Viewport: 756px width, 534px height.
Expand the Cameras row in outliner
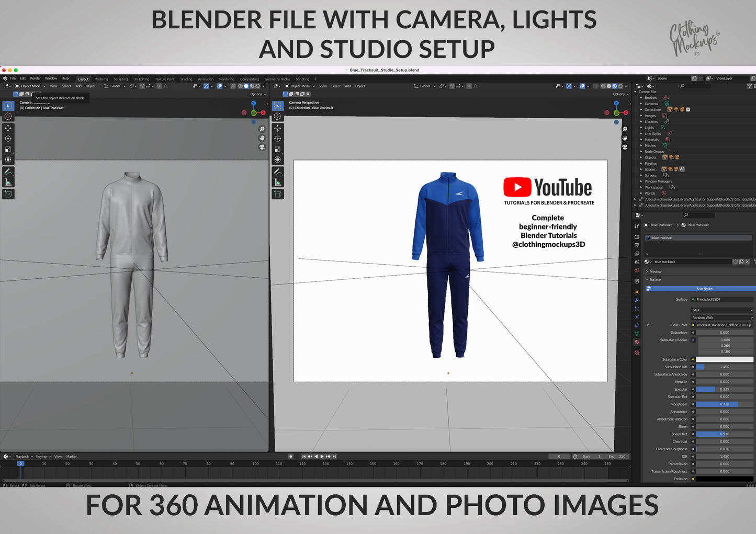tap(641, 104)
